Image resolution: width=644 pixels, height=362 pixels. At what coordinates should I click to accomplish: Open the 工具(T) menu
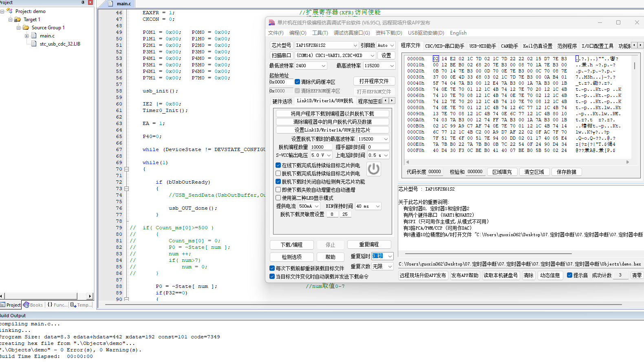320,33
